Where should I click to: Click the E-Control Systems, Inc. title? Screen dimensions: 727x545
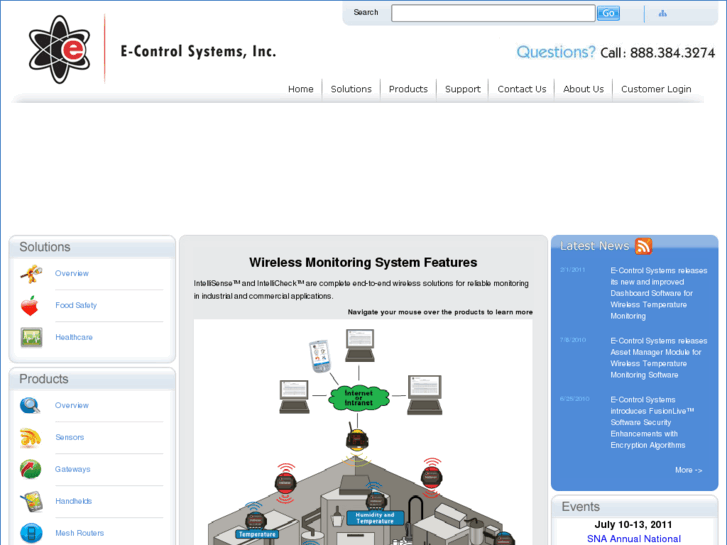pos(198,51)
